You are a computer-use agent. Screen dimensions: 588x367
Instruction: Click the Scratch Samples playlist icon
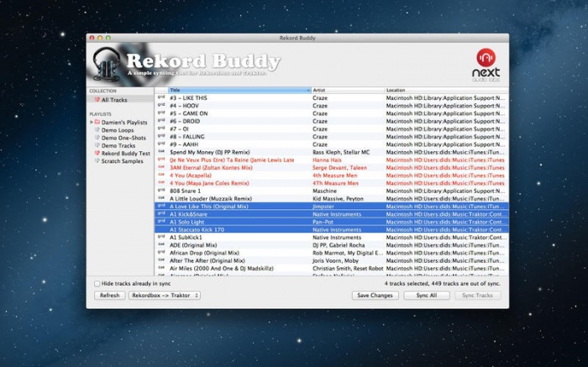(97, 161)
